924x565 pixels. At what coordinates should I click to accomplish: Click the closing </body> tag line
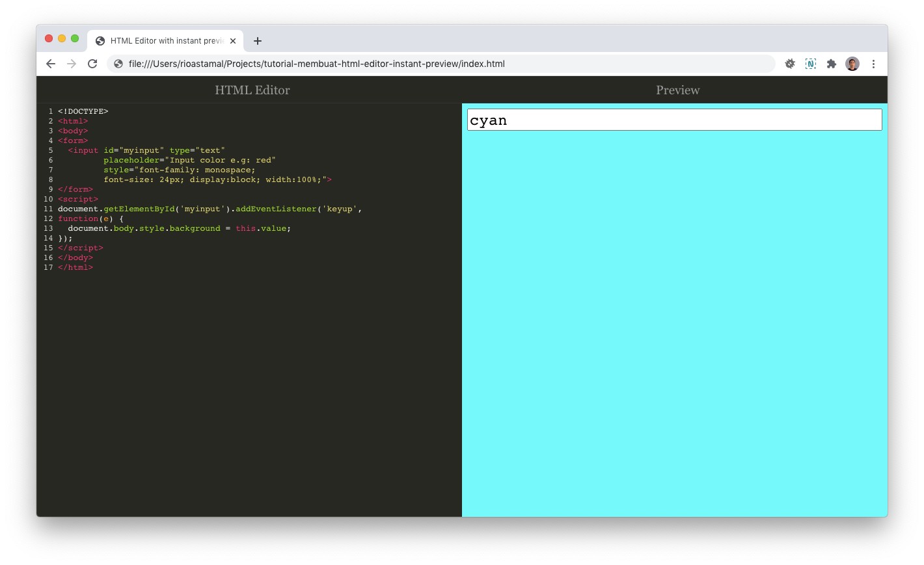[75, 257]
